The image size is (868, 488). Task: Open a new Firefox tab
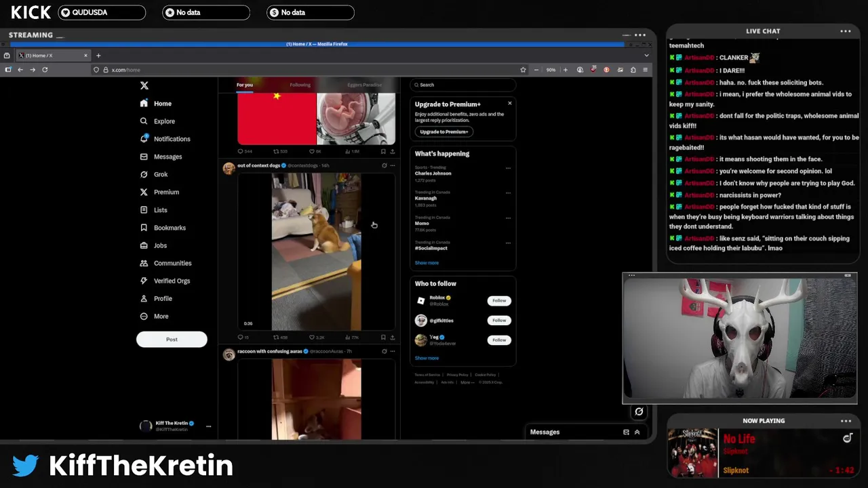pos(98,56)
